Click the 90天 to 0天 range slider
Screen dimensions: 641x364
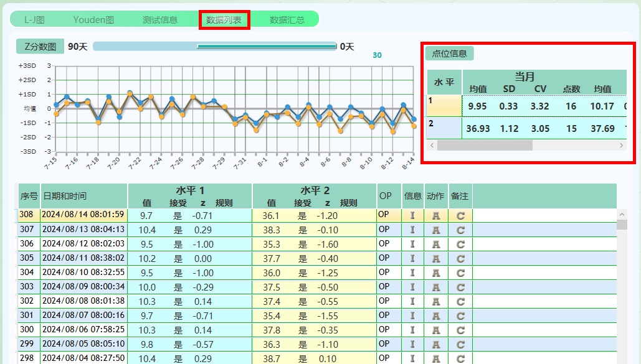[x=214, y=46]
